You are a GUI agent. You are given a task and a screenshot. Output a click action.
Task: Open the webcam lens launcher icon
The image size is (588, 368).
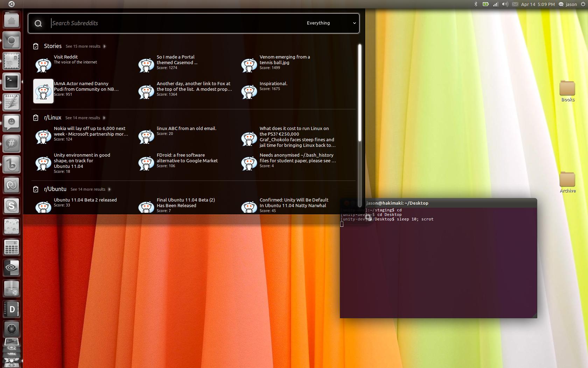[11, 329]
